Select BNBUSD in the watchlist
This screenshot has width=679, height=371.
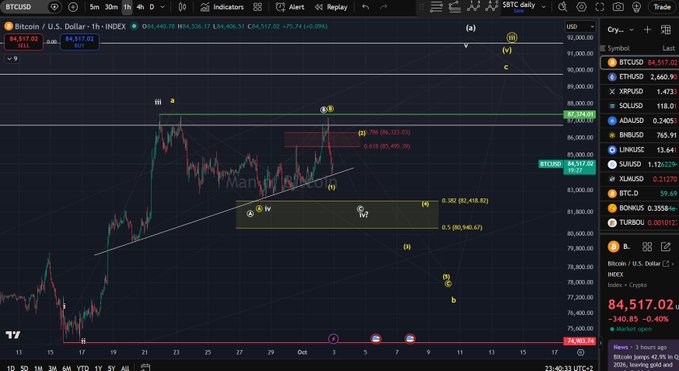click(x=640, y=135)
